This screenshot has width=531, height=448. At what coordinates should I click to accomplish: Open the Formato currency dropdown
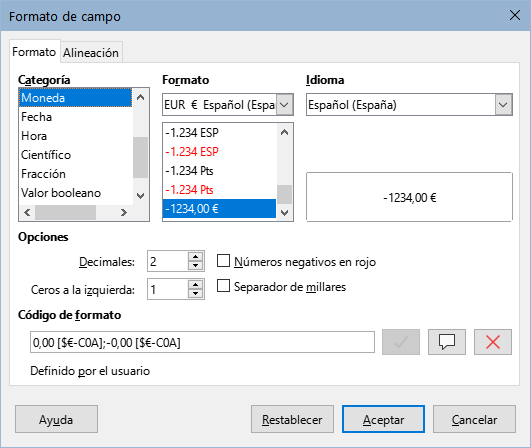click(284, 105)
